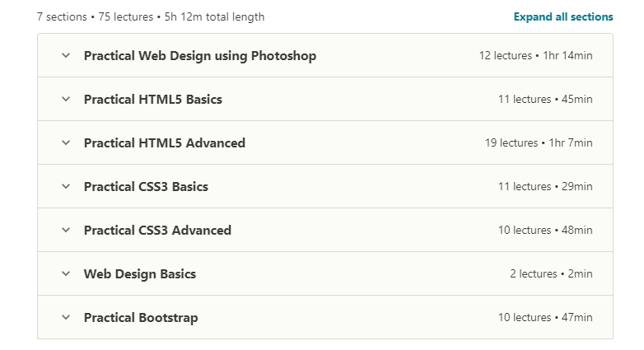The height and width of the screenshot is (350, 644).
Task: Open the Practical Web Design using Photoshop section title
Action: tap(200, 56)
